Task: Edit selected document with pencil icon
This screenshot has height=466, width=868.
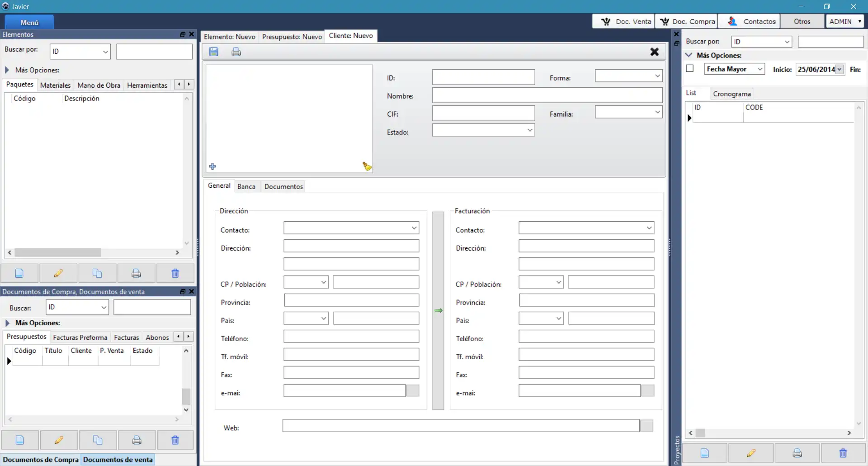Action: 59,440
